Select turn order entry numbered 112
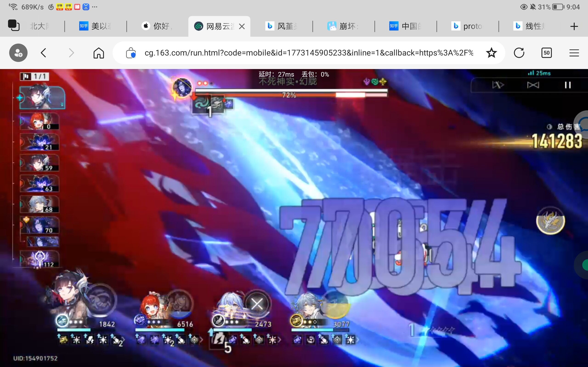 tap(40, 259)
